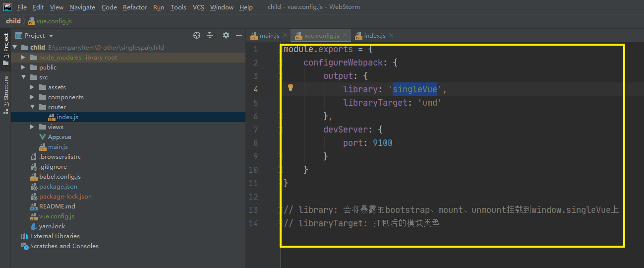This screenshot has width=644, height=268.
Task: Toggle the 1: Project side tab
Action: coord(6,49)
